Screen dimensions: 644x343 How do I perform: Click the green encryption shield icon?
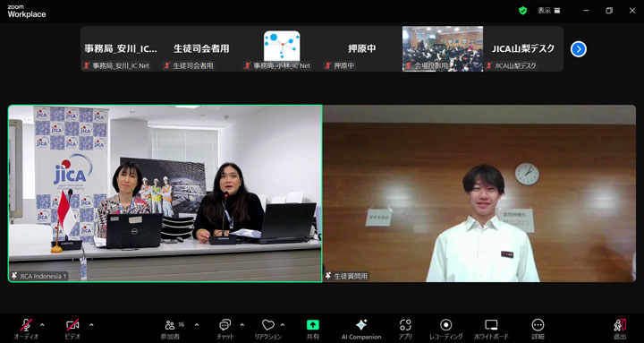point(523,11)
